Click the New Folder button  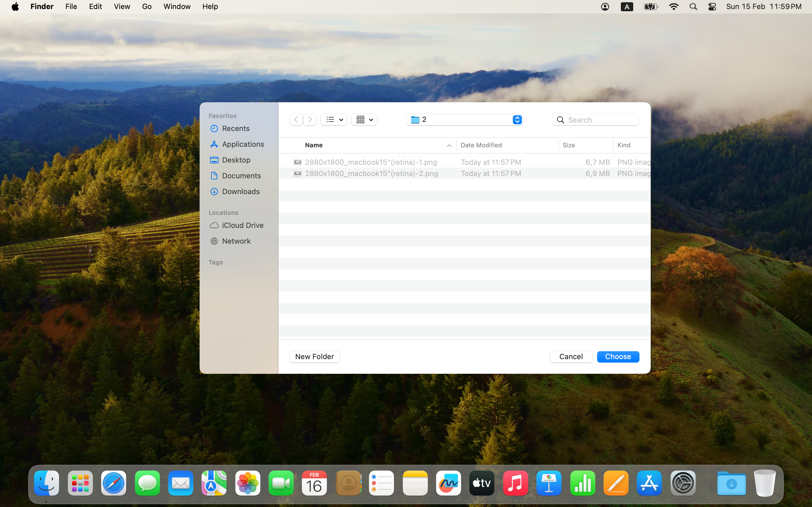[x=314, y=356]
